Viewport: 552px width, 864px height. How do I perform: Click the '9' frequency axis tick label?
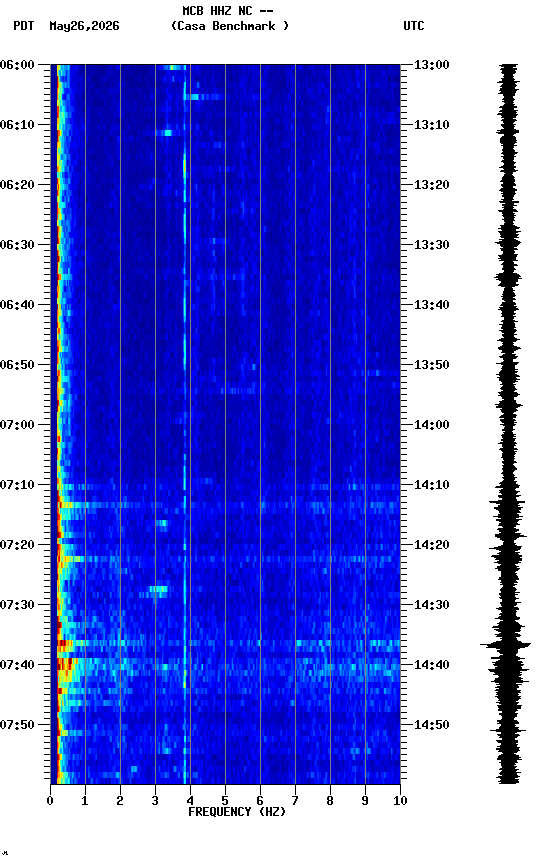point(365,801)
